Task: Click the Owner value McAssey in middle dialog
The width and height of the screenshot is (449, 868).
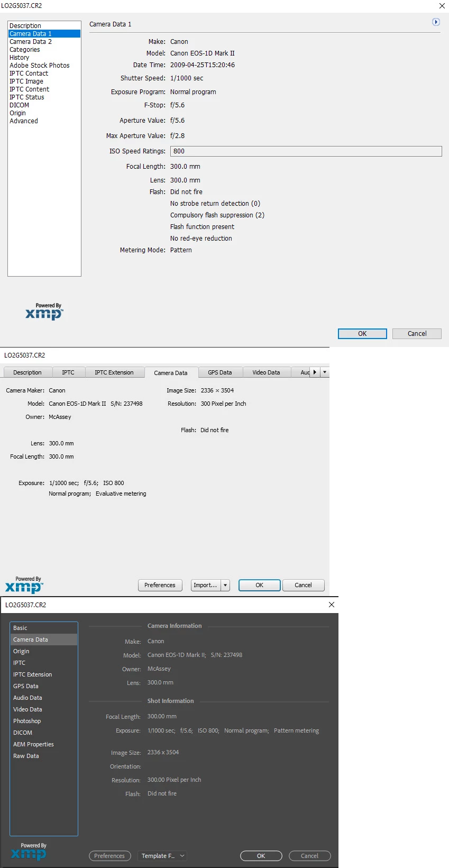Action: pyautogui.click(x=60, y=417)
